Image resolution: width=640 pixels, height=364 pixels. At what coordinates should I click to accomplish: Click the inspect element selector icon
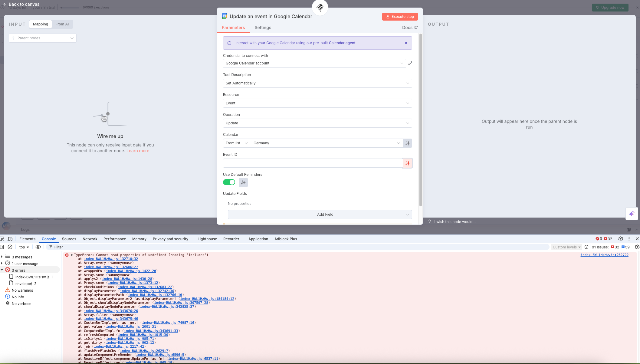(x=2, y=239)
